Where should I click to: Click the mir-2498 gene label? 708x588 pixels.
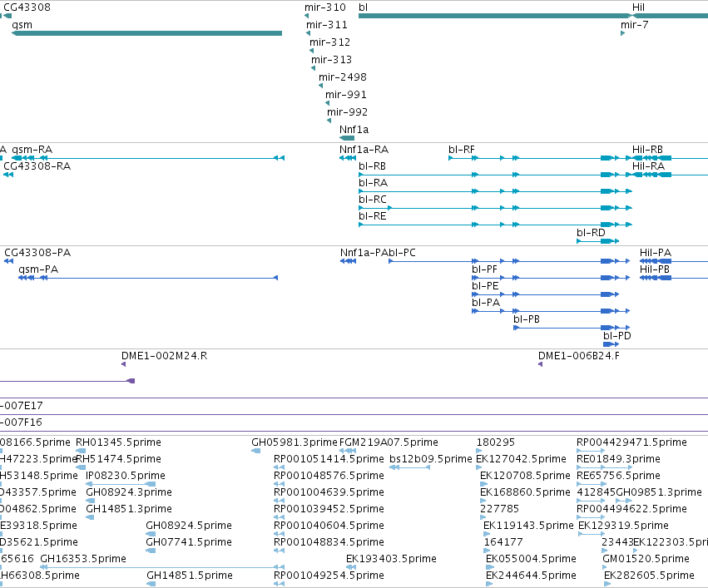343,77
